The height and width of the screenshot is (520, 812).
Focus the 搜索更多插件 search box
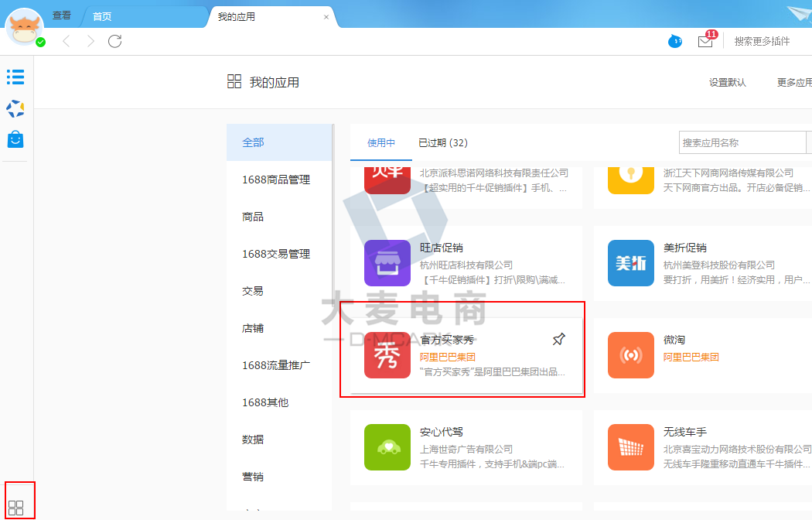click(762, 41)
